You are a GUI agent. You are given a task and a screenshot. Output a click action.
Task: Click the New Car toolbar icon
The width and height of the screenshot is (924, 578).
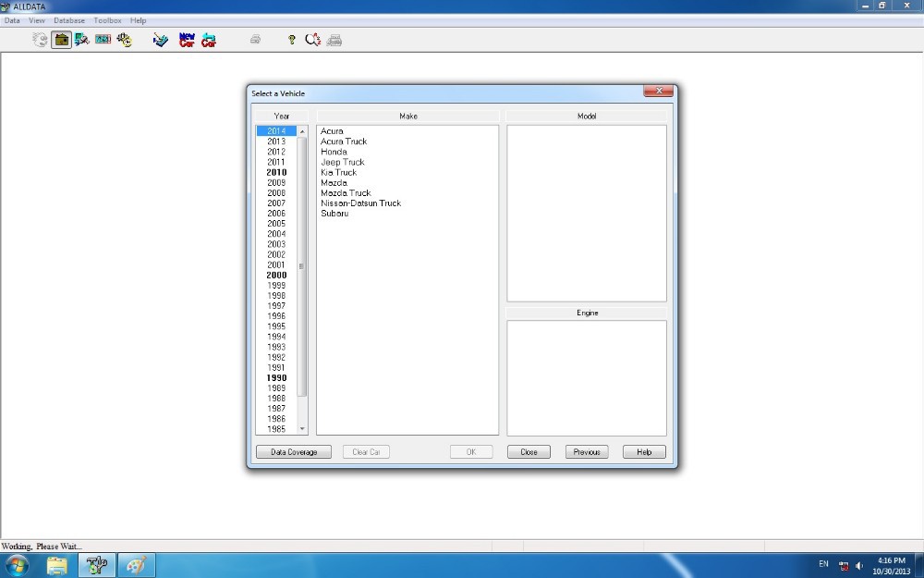point(187,40)
